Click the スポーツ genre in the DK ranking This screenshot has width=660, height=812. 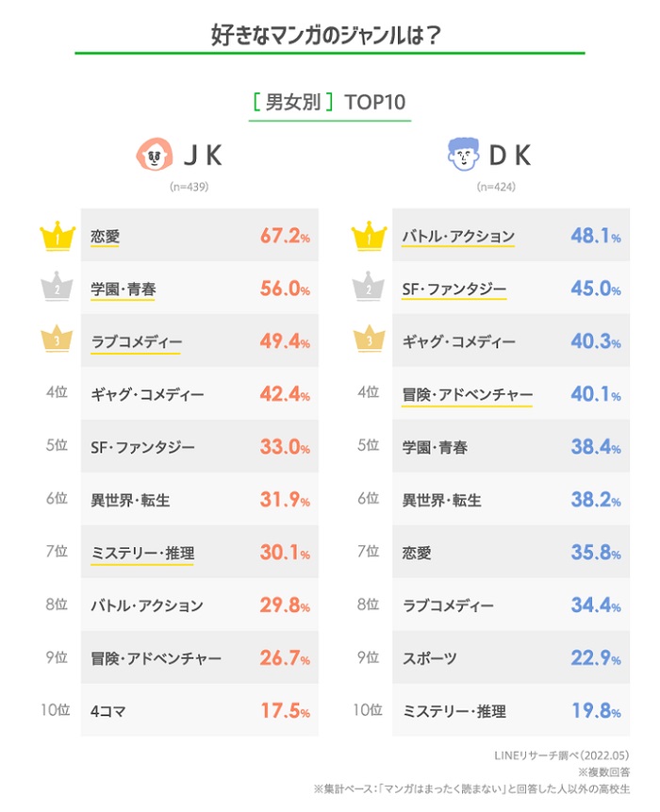[x=429, y=657]
